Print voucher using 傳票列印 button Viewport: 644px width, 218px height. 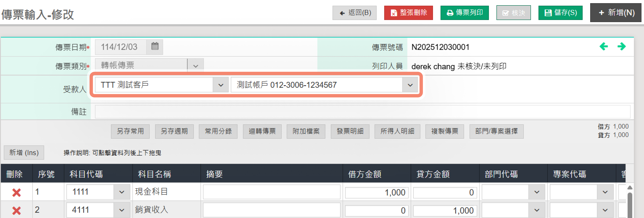(x=464, y=13)
